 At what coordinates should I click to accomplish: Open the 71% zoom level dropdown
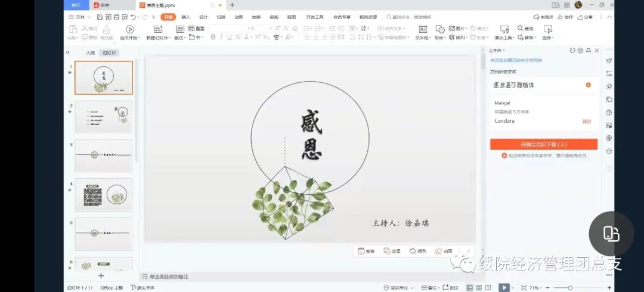535,288
